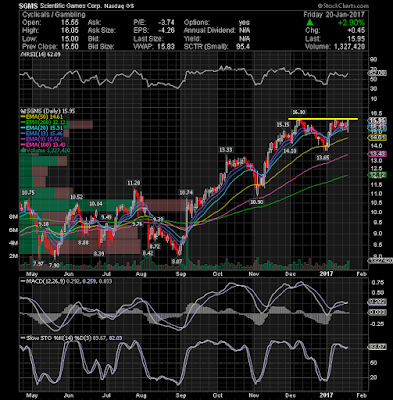This screenshot has width=393, height=400.
Task: Click the Chg value +0.45
Action: tap(356, 30)
